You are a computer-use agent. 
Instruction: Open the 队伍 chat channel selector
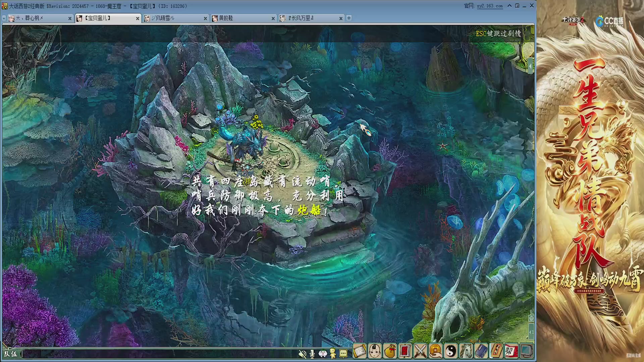point(11,354)
